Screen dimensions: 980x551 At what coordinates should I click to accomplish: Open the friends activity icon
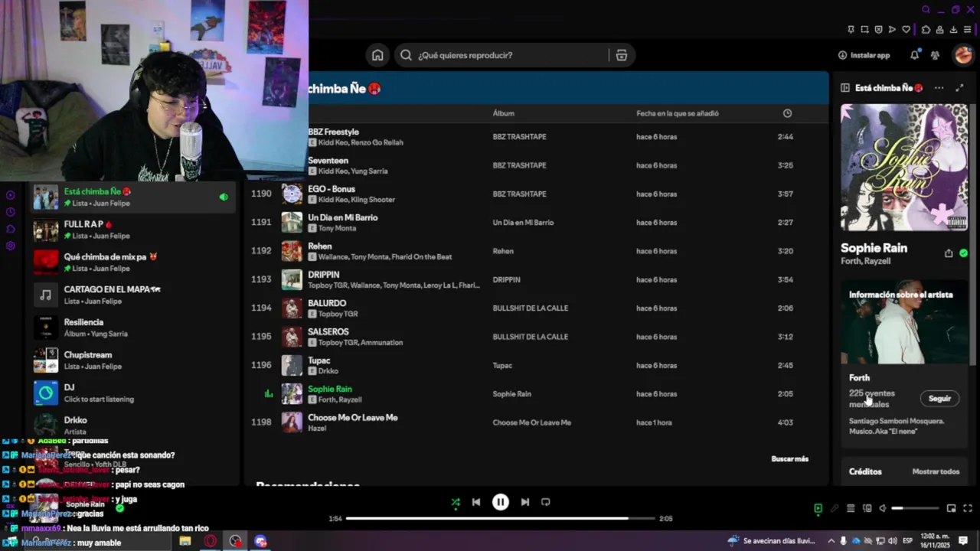point(935,55)
